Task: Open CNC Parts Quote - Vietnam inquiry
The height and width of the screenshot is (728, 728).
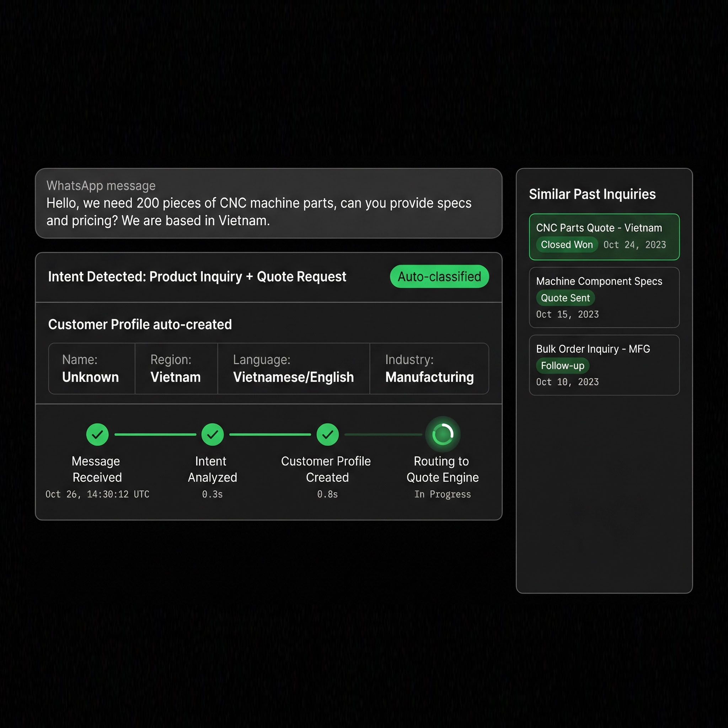Action: [x=599, y=228]
